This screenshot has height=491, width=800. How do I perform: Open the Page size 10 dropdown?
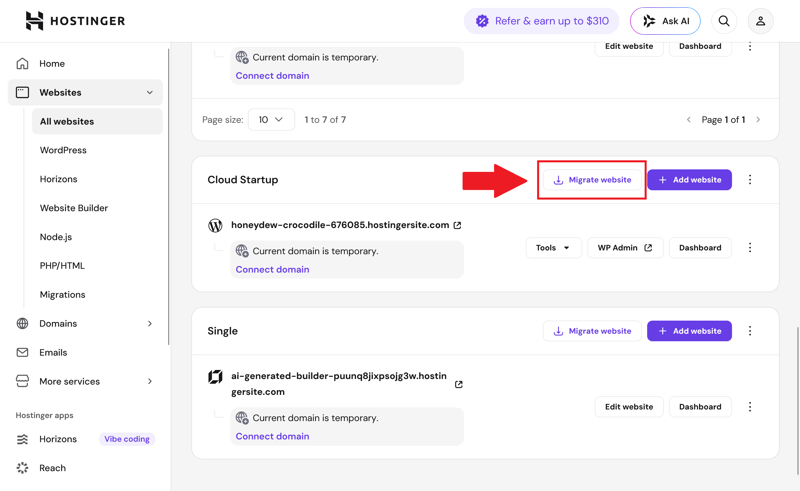point(271,119)
